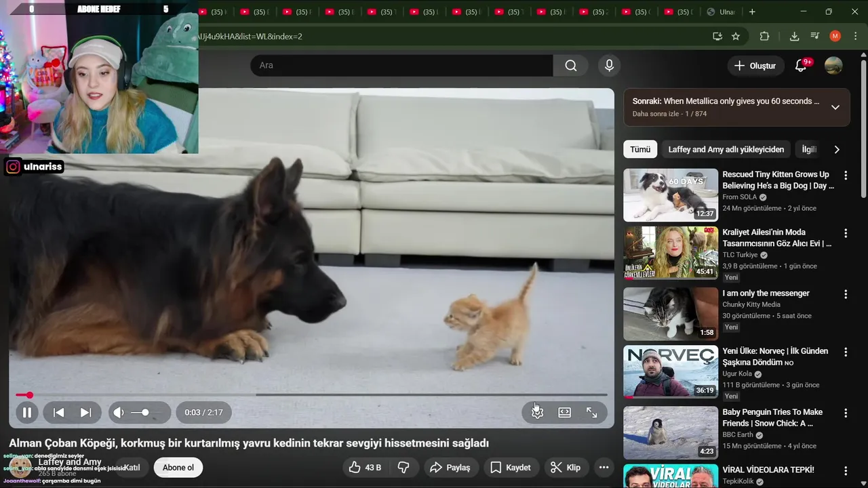Screen dimensions: 868x488
Task: Pause the video playback
Action: click(26, 412)
